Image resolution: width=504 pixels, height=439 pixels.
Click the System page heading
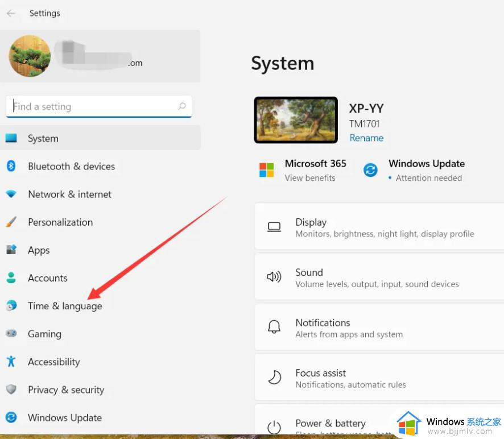point(283,63)
